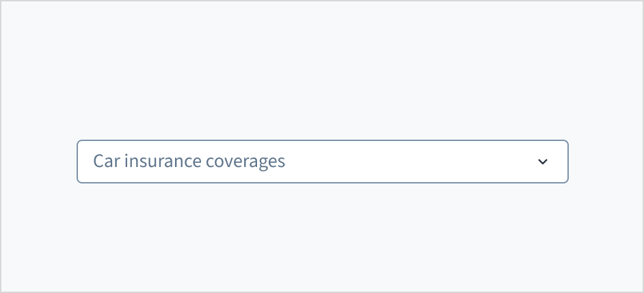Expand options using the small arrow icon
Image resolution: width=644 pixels, height=293 pixels.
point(543,162)
